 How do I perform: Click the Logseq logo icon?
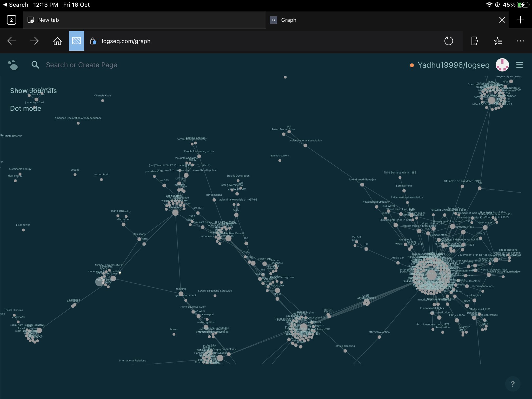coord(13,65)
